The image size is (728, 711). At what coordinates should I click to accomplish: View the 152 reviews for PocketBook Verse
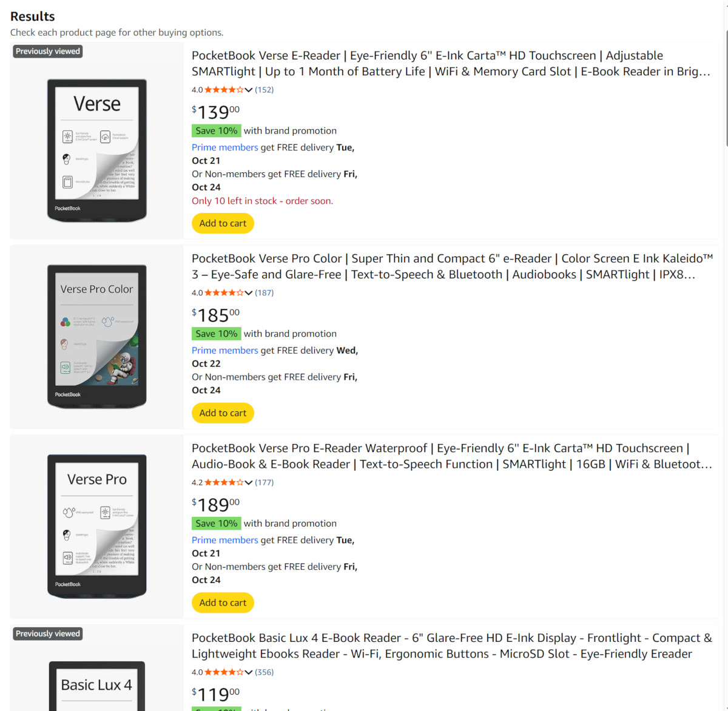point(265,90)
